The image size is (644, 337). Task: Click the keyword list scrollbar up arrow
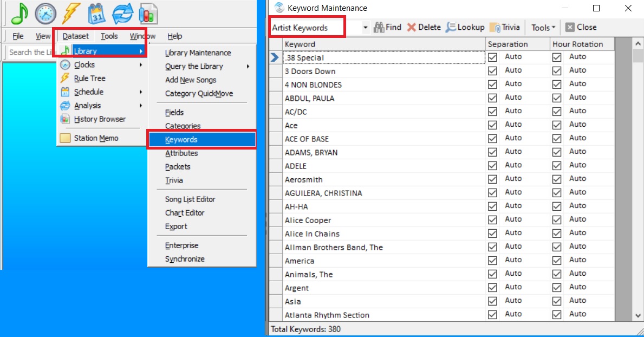click(638, 43)
